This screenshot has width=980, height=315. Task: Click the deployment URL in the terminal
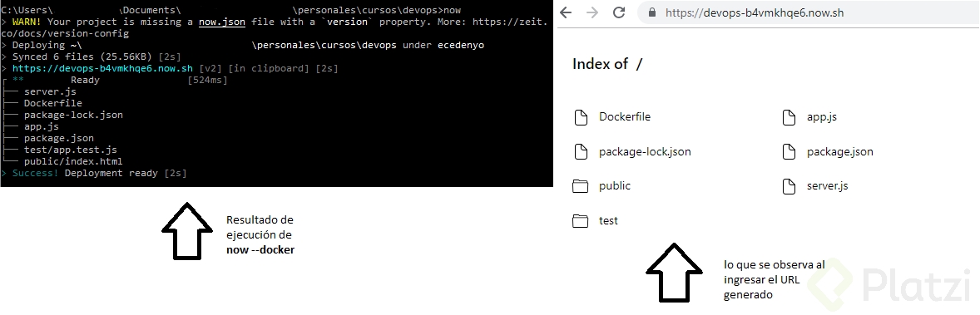point(102,68)
